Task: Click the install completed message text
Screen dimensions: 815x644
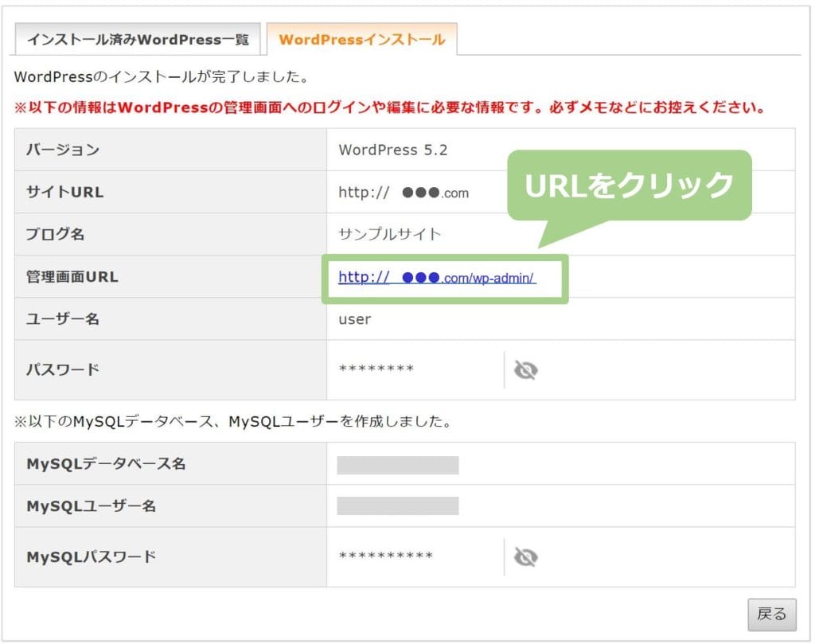Action: point(162,78)
